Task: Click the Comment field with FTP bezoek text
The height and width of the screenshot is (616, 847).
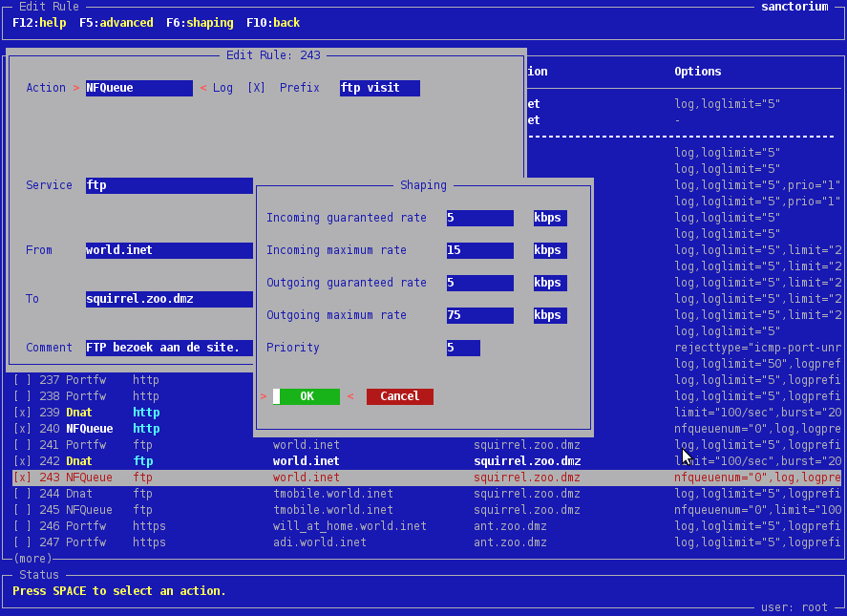Action: [x=168, y=348]
